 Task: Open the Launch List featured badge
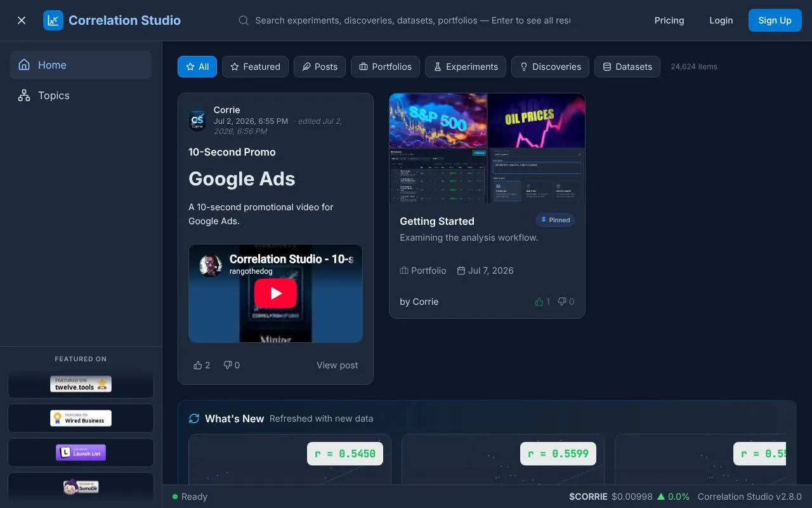pos(81,452)
